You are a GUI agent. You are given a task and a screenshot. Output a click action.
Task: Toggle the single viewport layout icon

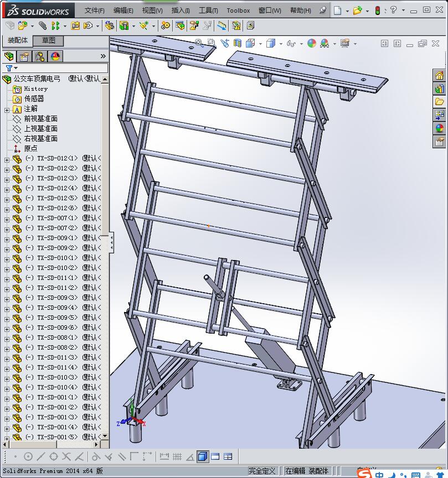click(215, 456)
